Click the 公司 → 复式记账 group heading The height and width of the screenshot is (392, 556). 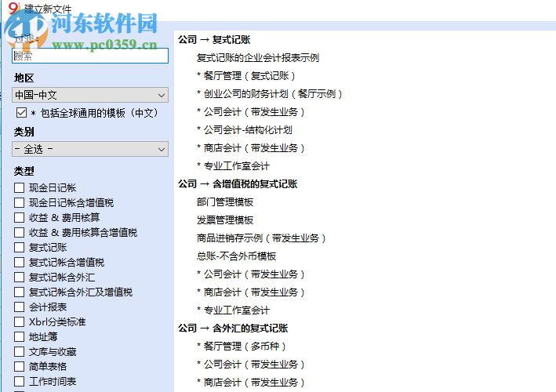[x=214, y=40]
